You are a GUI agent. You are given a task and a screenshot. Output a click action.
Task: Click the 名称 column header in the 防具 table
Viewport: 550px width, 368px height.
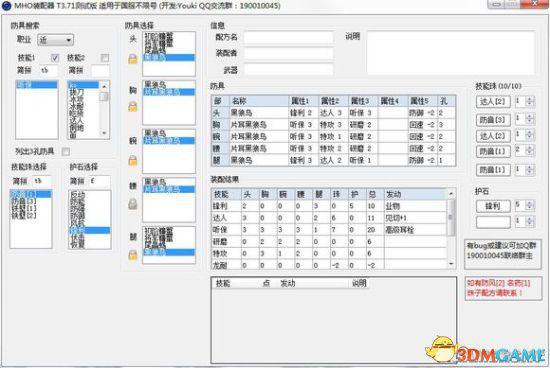259,101
